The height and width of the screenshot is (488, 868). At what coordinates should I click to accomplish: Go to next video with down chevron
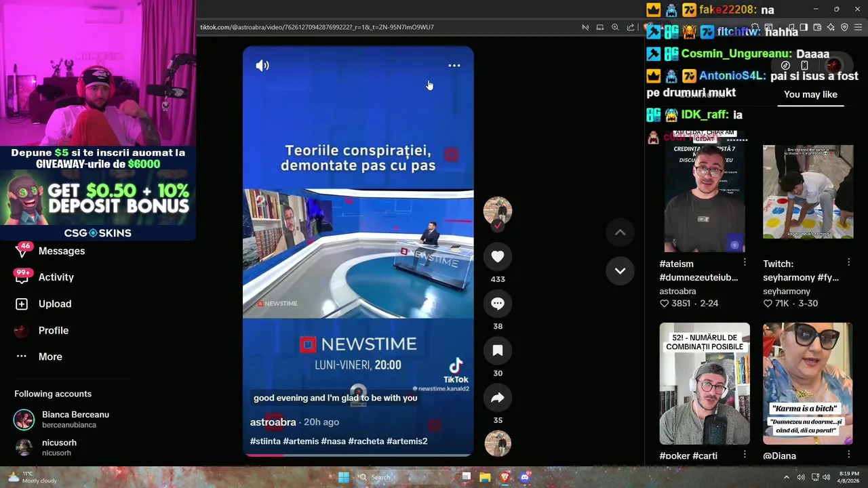[x=620, y=270]
